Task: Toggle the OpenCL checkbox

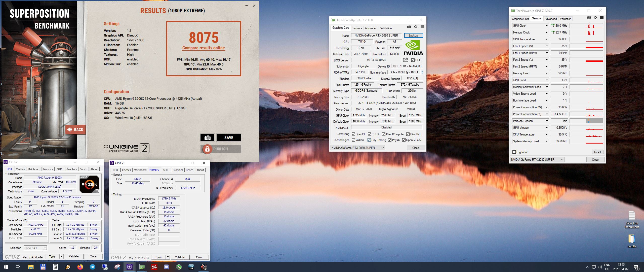Action: click(x=353, y=134)
